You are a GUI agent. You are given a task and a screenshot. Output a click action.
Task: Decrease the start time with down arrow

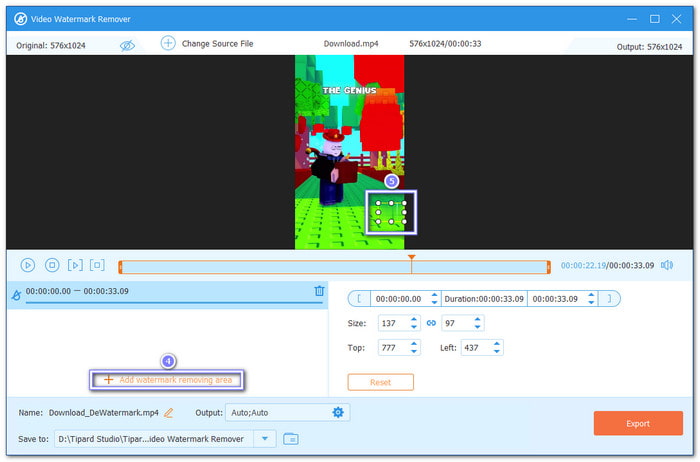point(434,303)
